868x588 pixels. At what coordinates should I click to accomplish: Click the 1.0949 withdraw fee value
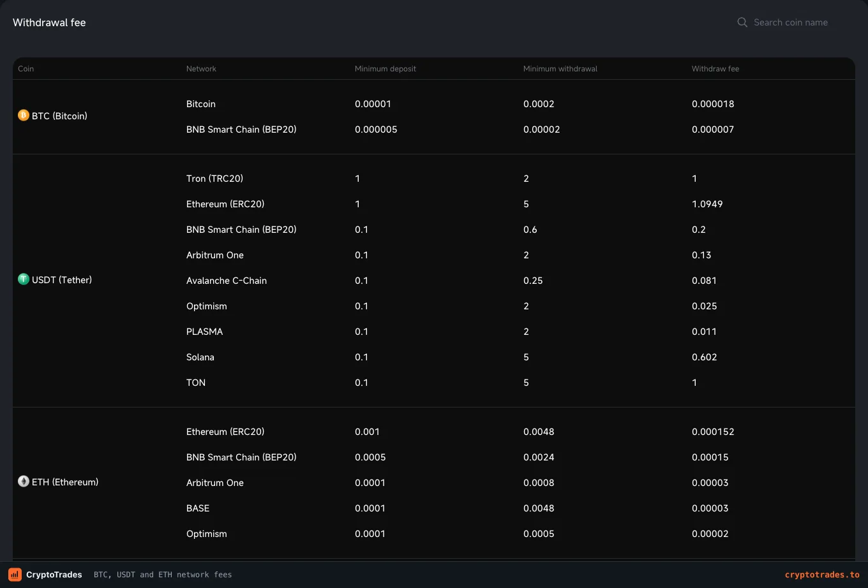707,204
